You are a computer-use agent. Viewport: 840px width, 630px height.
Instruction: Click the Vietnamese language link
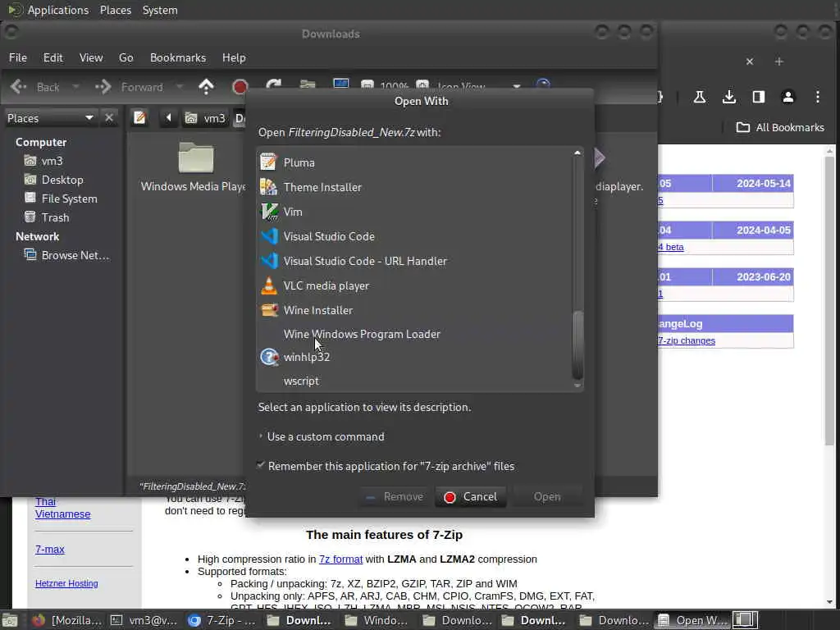point(62,514)
